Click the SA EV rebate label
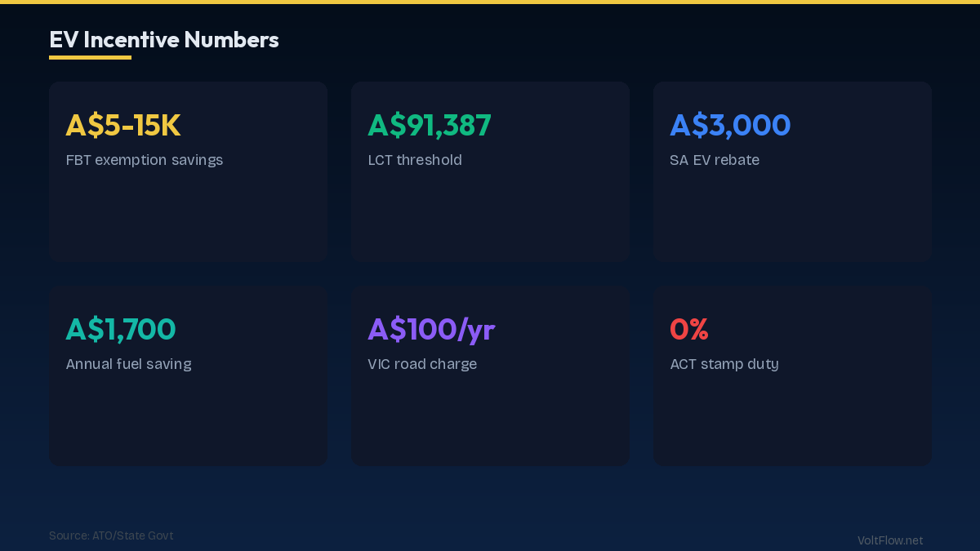 pos(715,160)
